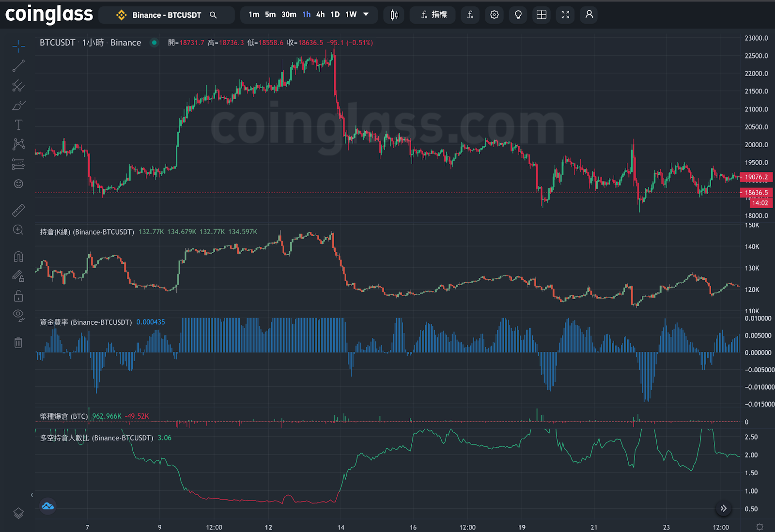Click the light bulb ideas icon

pyautogui.click(x=518, y=15)
